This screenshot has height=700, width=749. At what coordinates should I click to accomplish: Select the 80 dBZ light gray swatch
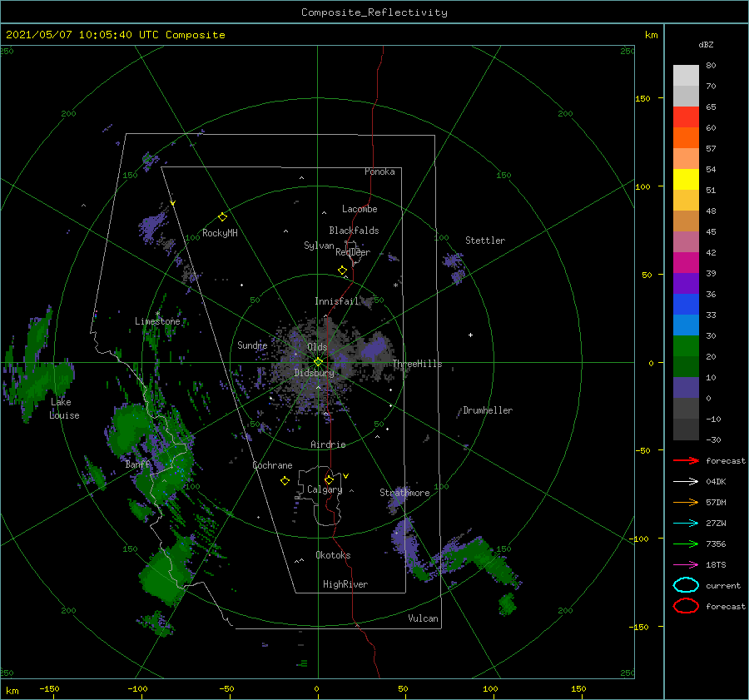click(x=686, y=75)
